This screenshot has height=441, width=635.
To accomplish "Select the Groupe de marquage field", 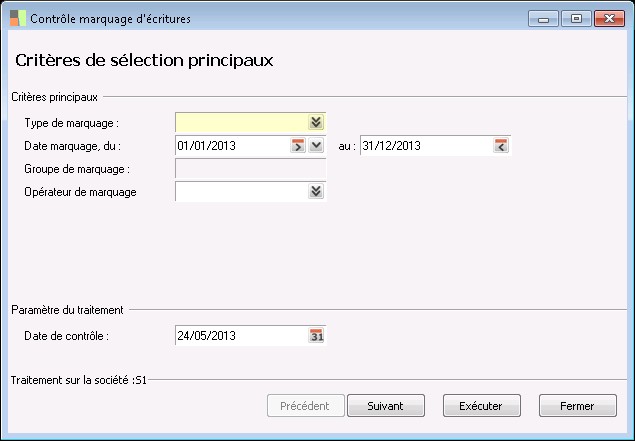I will click(250, 169).
